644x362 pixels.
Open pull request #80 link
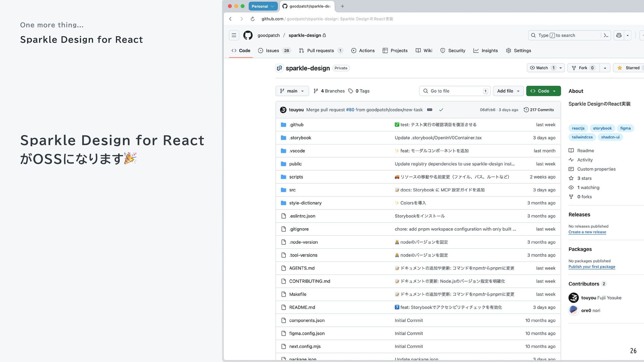coord(350,110)
